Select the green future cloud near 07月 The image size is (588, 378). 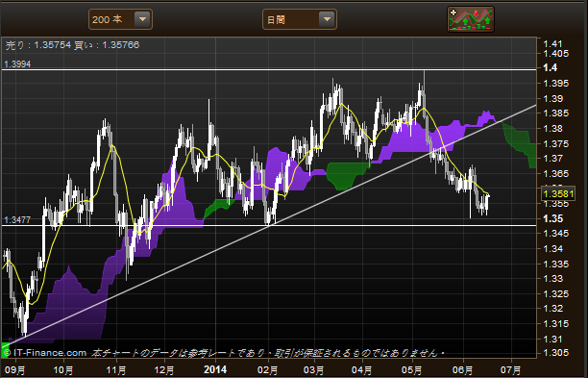(x=521, y=144)
